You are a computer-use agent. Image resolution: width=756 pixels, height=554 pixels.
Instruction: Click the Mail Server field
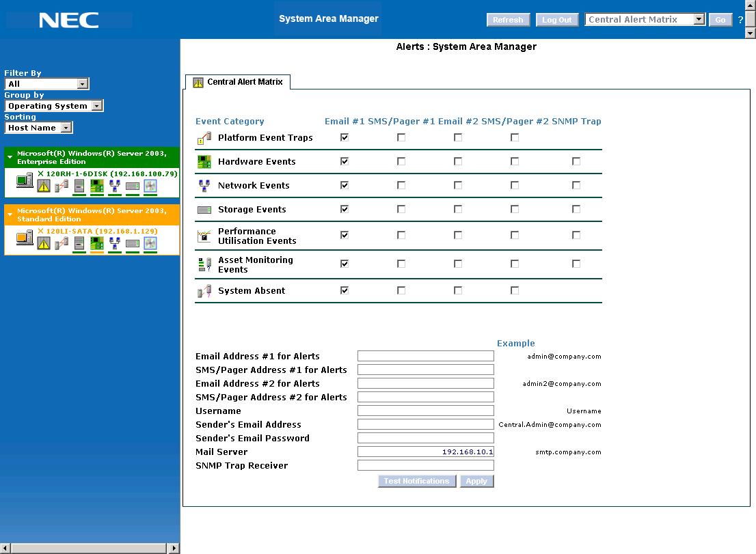pos(426,452)
